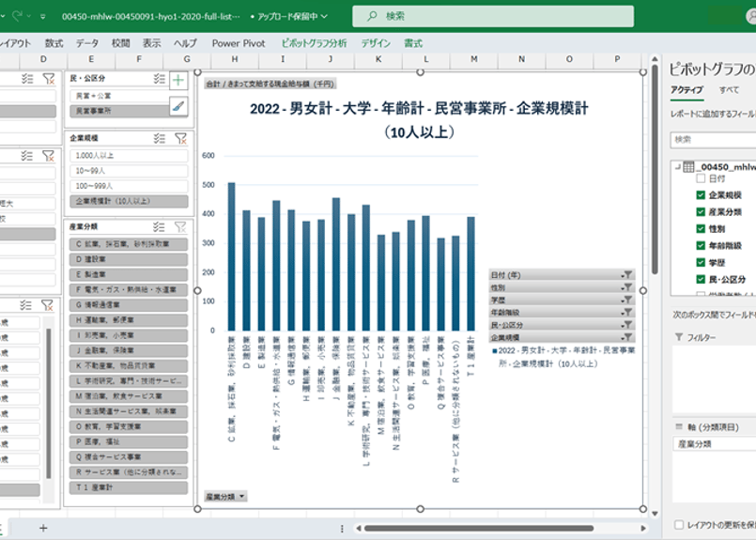Open the データ ribbon tab
Image resolution: width=756 pixels, height=540 pixels.
[87, 43]
